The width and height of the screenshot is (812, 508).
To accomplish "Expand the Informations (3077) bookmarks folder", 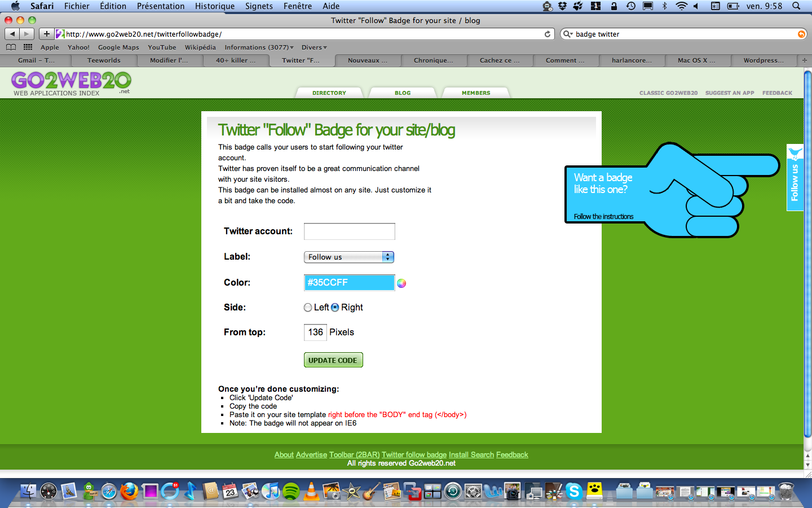I will 259,47.
